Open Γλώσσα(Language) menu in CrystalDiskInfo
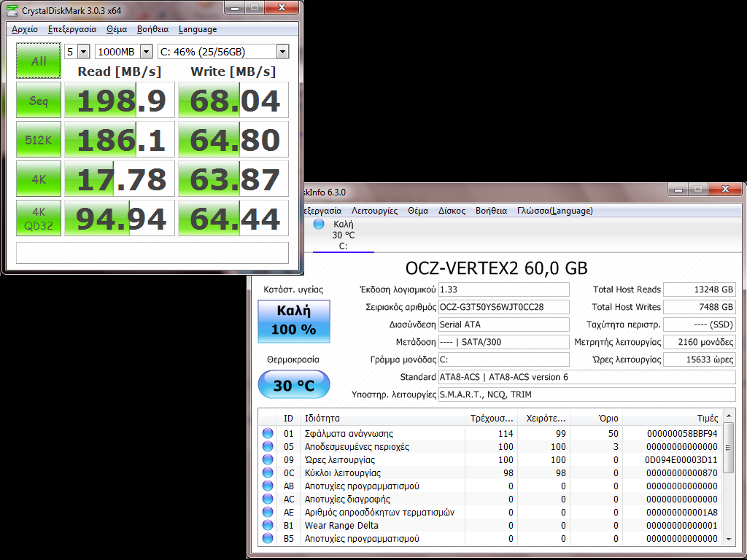This screenshot has height=560, width=747. 555,211
